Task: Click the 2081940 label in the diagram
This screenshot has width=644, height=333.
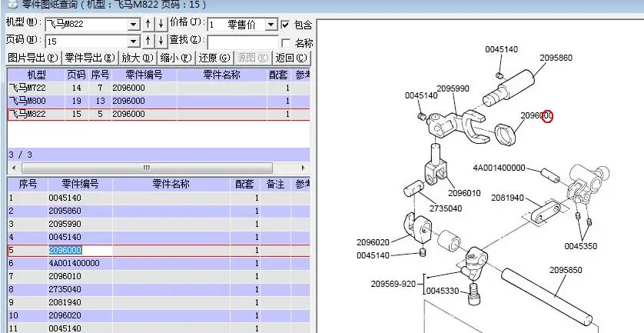Action: click(508, 198)
